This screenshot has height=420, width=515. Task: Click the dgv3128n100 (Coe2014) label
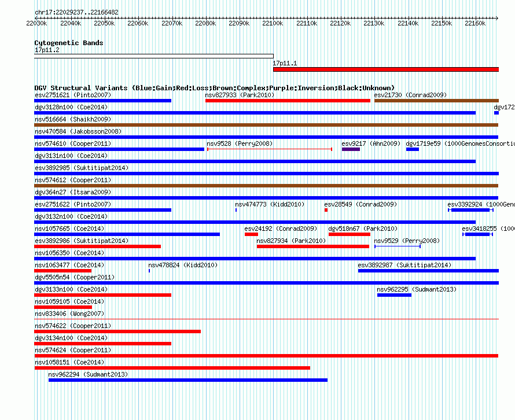71,107
